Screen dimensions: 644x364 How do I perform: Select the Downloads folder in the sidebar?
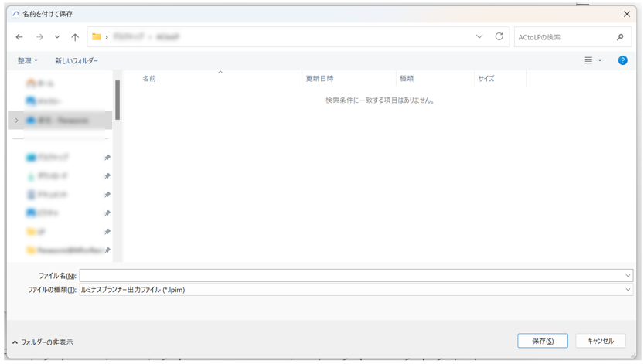tap(53, 176)
